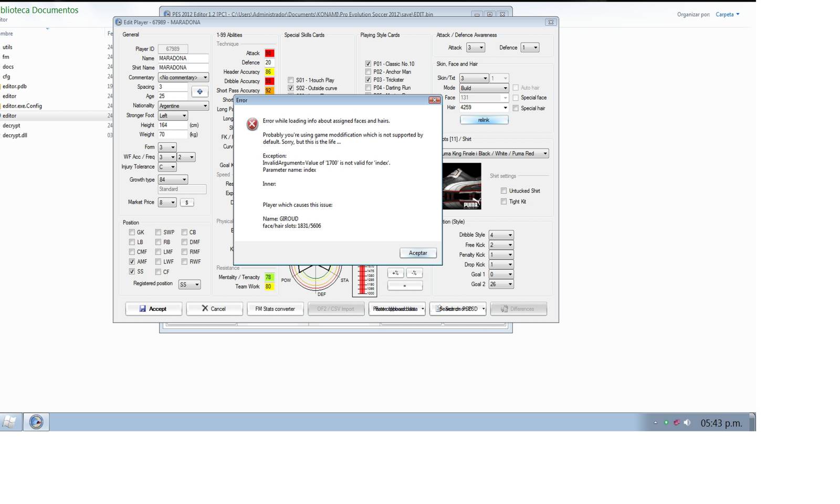Enable the Special face checkbox

pos(516,98)
